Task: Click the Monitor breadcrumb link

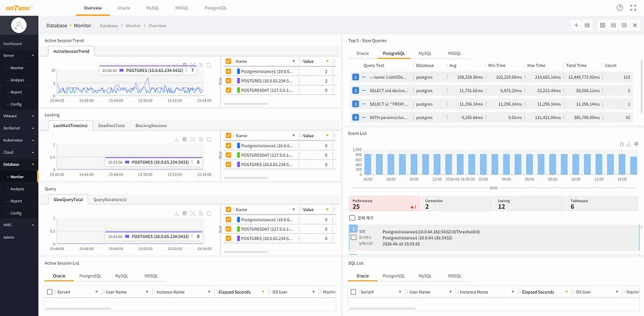Action: pos(133,26)
